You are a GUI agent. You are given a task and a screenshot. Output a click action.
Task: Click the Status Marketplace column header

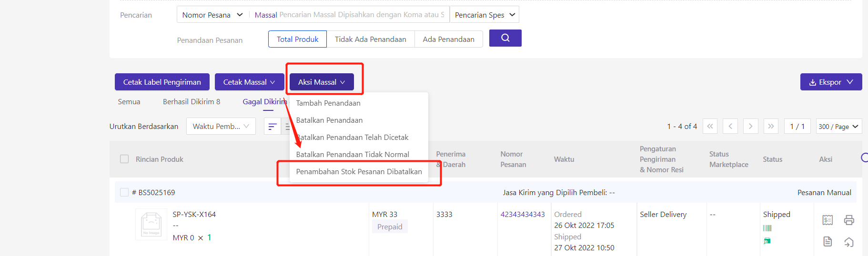point(728,159)
